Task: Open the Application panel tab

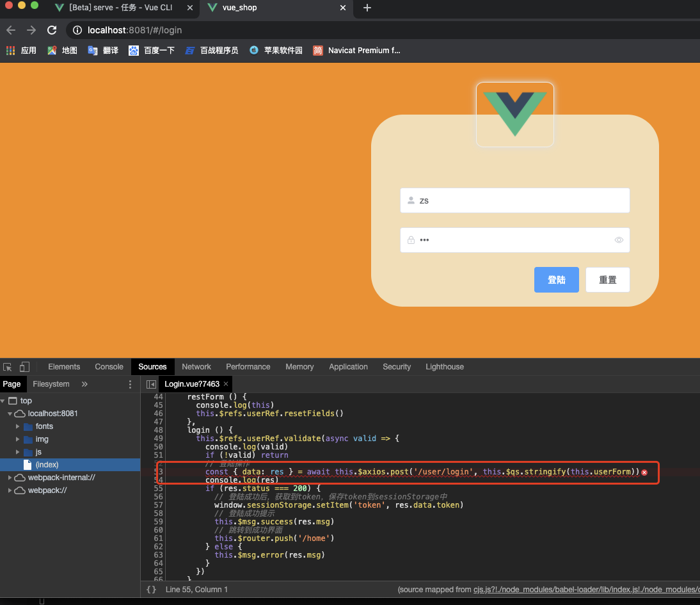Action: tap(348, 367)
